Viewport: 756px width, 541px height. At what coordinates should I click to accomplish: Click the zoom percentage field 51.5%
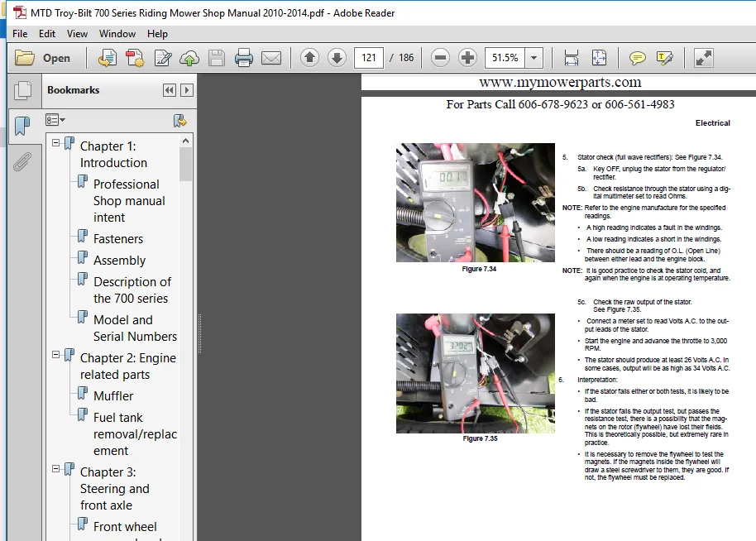(505, 58)
